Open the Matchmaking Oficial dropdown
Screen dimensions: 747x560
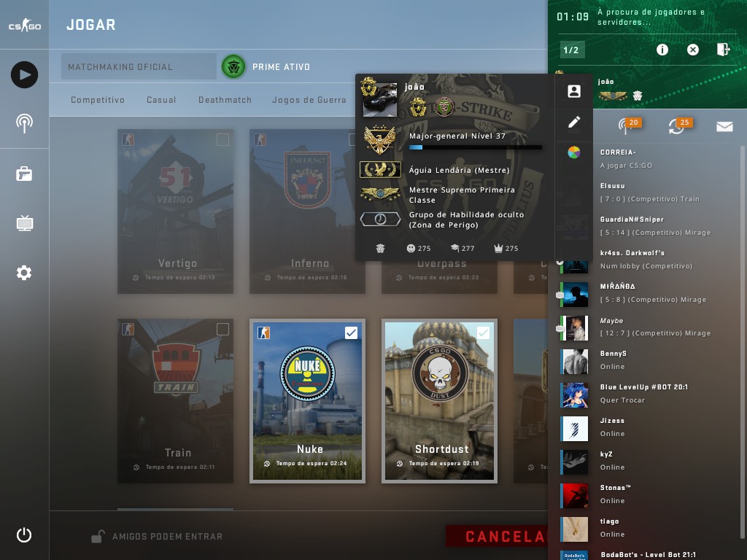(139, 66)
